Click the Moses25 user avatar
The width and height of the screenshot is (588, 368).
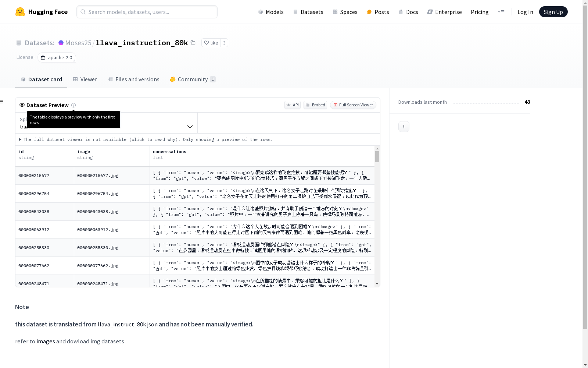click(61, 43)
